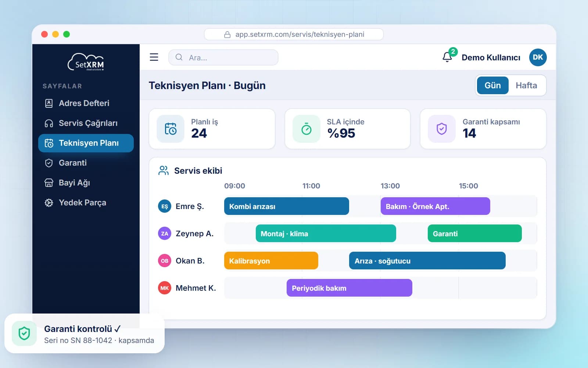Click the %95 SLA value

pos(341,133)
